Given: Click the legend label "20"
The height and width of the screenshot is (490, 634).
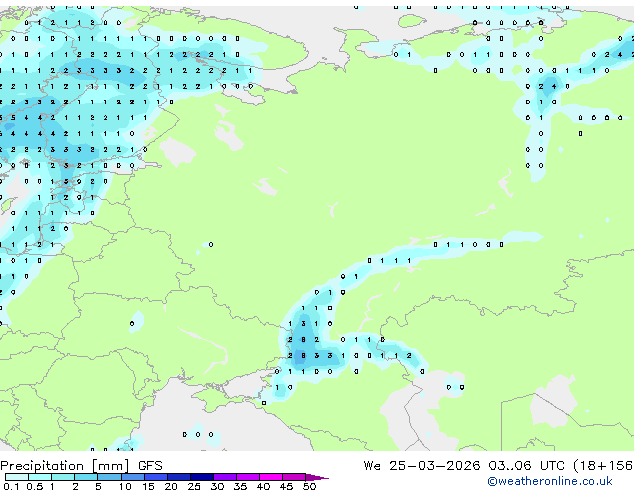Looking at the screenshot, I should [171, 486].
